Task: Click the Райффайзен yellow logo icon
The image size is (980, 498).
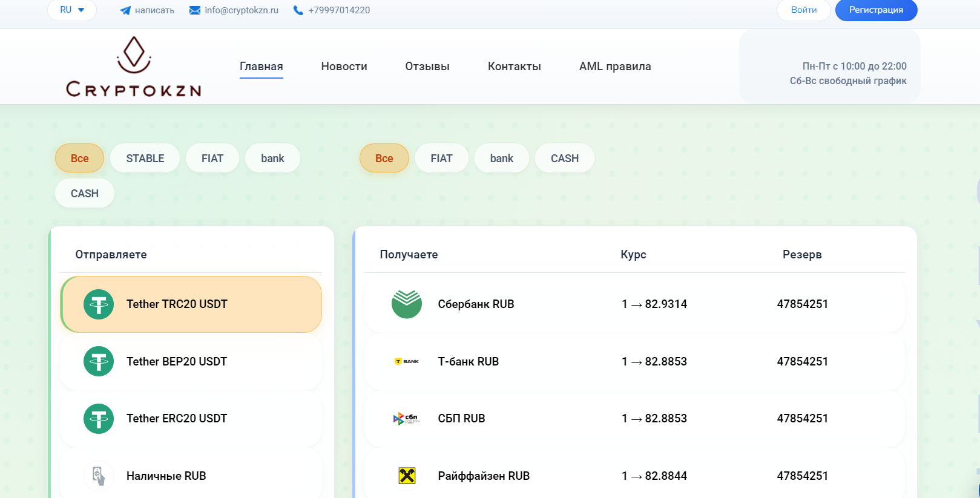Action: point(407,476)
